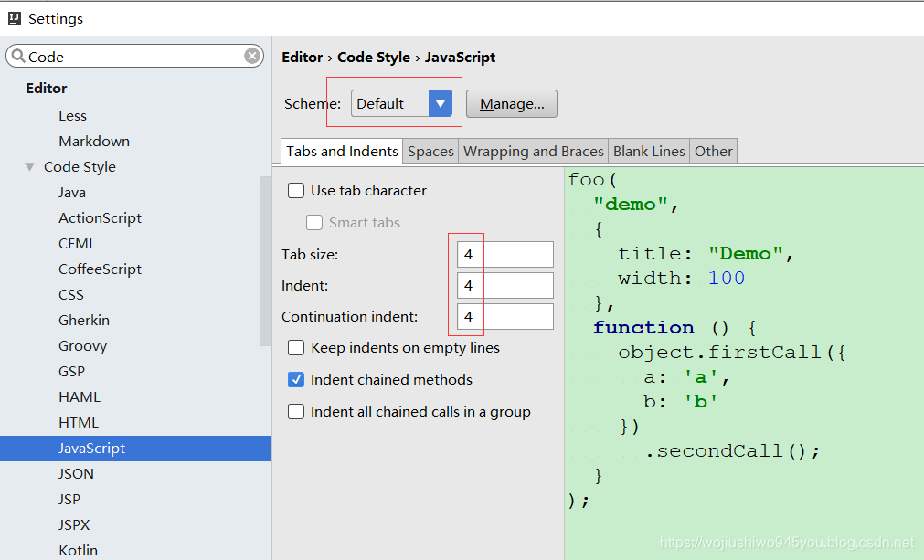This screenshot has height=560, width=924.
Task: Select ActionScript under Code Style
Action: (x=100, y=217)
